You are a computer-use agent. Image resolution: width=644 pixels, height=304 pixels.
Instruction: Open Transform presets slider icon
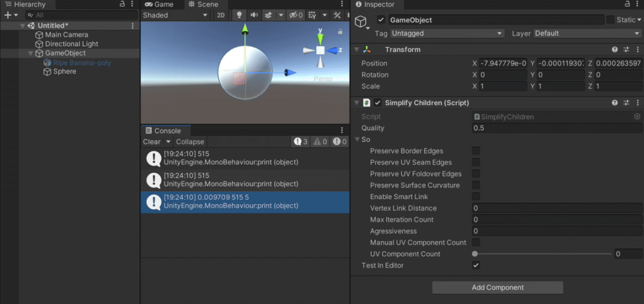pos(627,50)
